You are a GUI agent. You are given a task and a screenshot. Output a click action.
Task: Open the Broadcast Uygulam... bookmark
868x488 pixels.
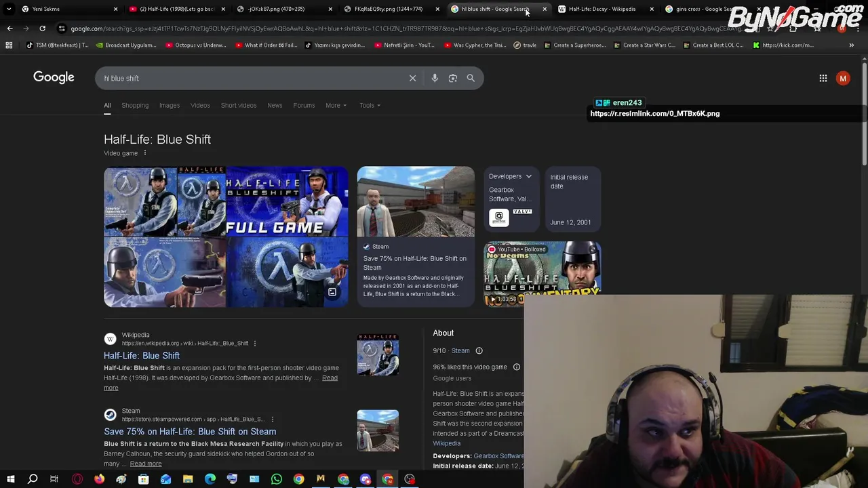coord(126,45)
